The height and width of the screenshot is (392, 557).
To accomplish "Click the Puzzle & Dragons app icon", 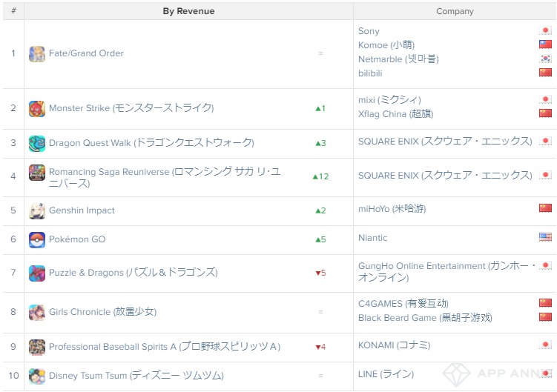I will (x=37, y=273).
